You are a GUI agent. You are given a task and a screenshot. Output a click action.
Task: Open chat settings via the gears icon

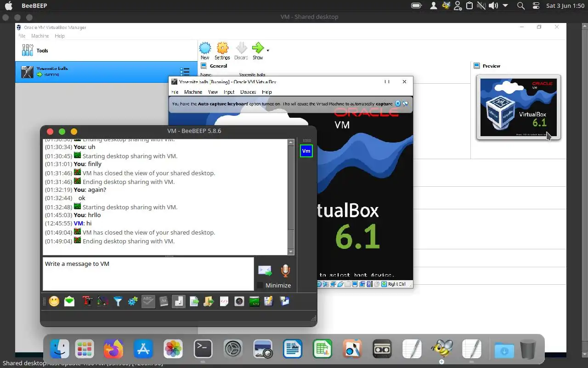[x=133, y=301]
